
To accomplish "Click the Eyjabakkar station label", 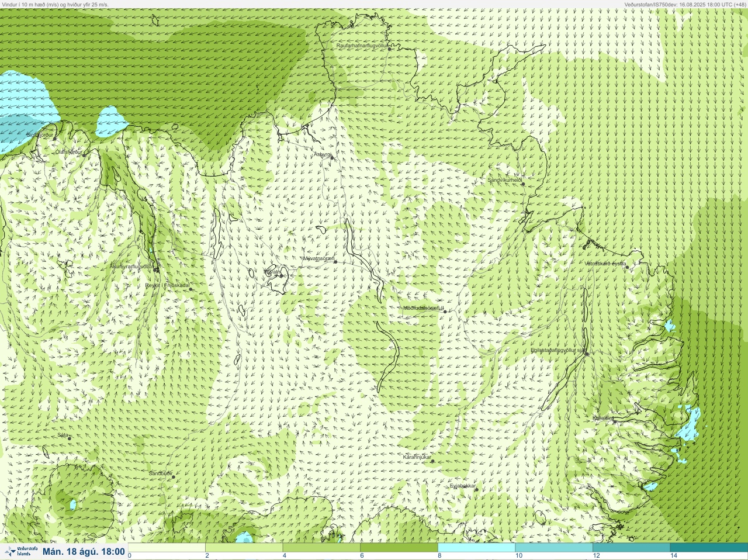I will point(463,486).
